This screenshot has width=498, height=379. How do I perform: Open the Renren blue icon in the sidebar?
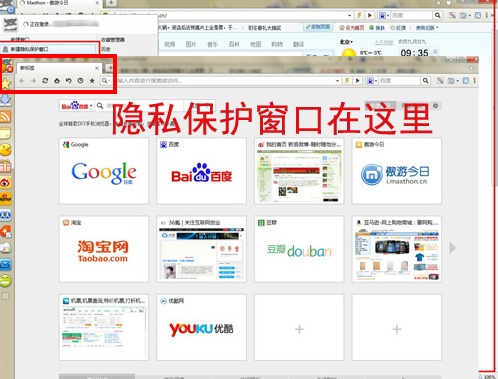6,215
